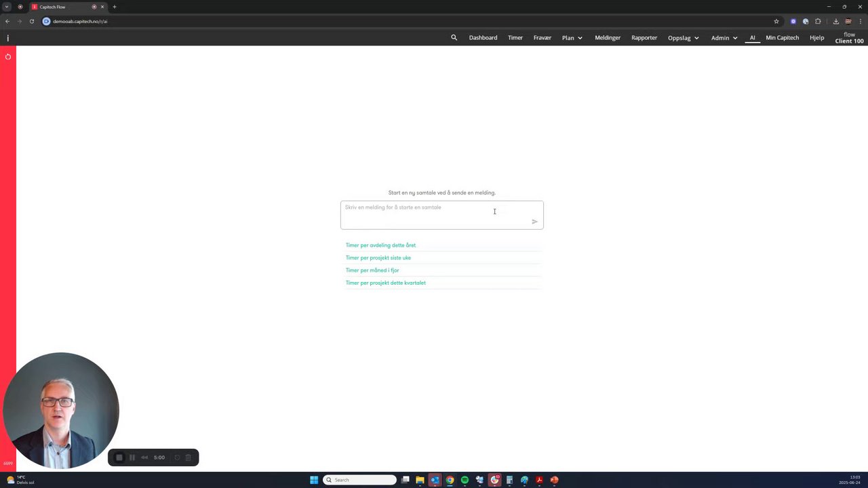Open Windows Start menu
This screenshot has width=868, height=488.
(314, 480)
